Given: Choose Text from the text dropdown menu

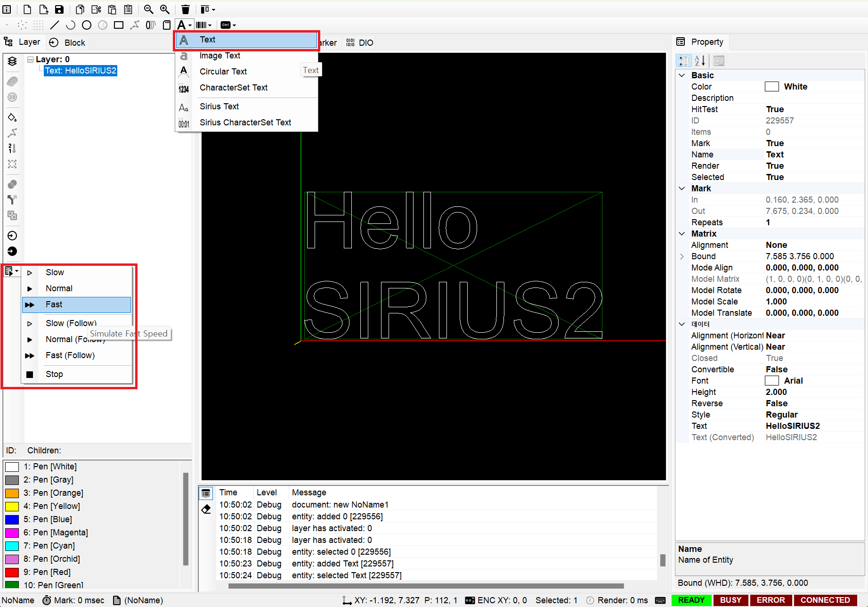Looking at the screenshot, I should pos(247,40).
